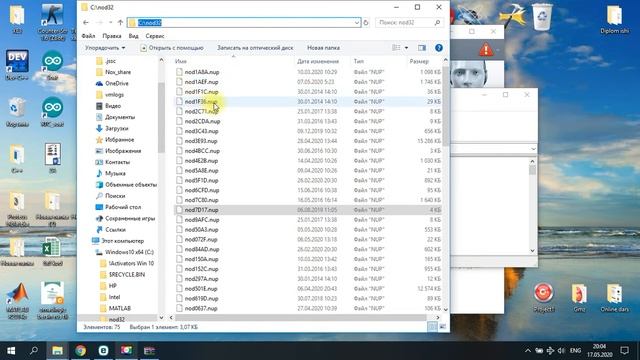The width and height of the screenshot is (640, 360).
Task: Switch to details view in status bar
Action: [x=432, y=327]
